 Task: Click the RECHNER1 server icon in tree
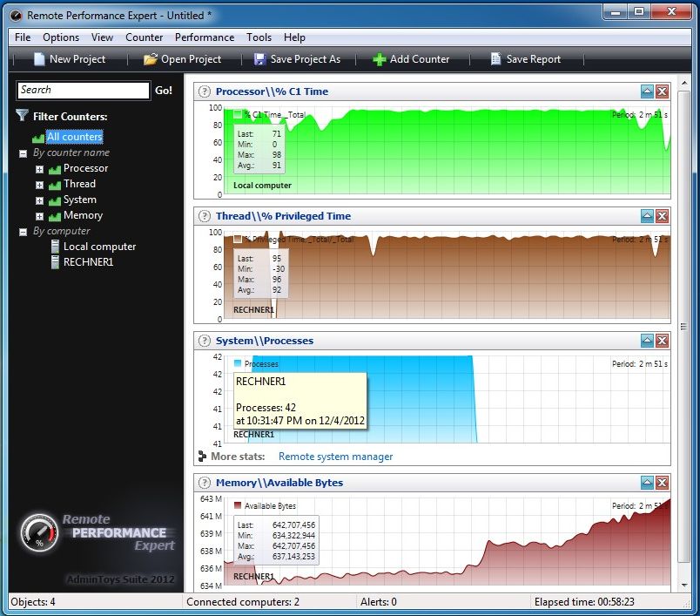[55, 262]
